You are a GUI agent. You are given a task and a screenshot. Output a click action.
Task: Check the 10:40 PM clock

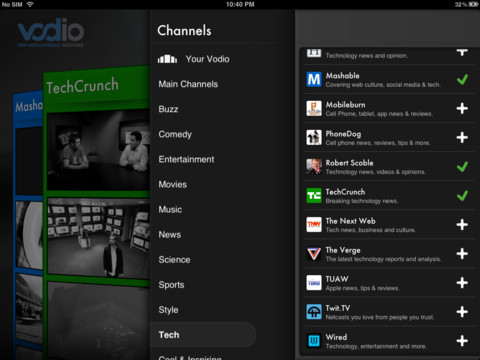pyautogui.click(x=240, y=4)
